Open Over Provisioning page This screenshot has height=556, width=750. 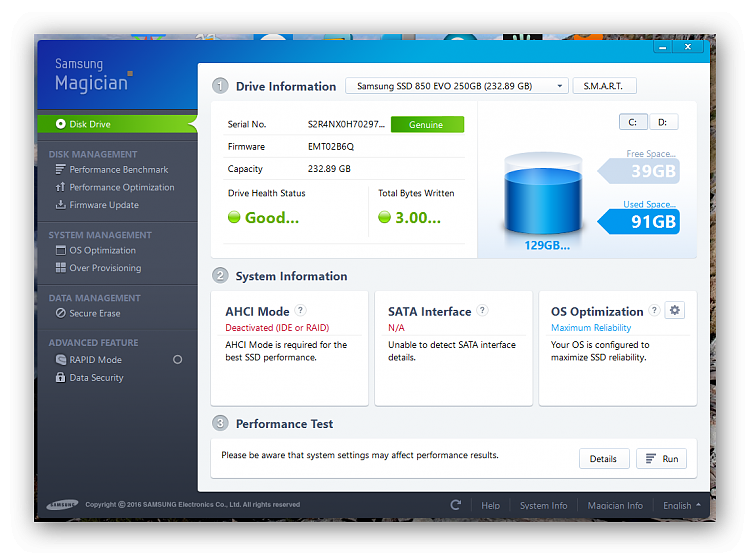[x=105, y=268]
